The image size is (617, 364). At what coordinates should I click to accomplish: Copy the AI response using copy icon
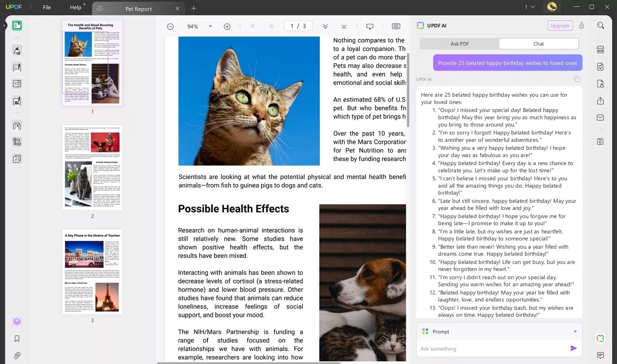click(x=577, y=79)
